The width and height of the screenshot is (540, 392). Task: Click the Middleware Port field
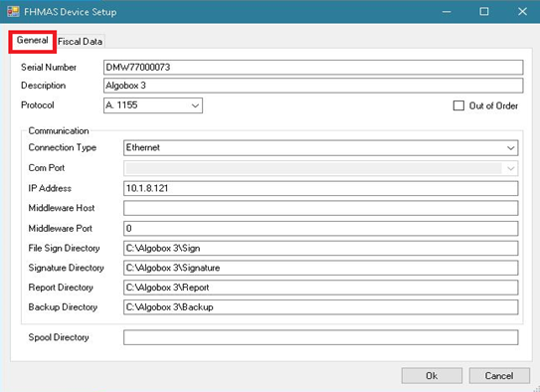click(x=320, y=229)
